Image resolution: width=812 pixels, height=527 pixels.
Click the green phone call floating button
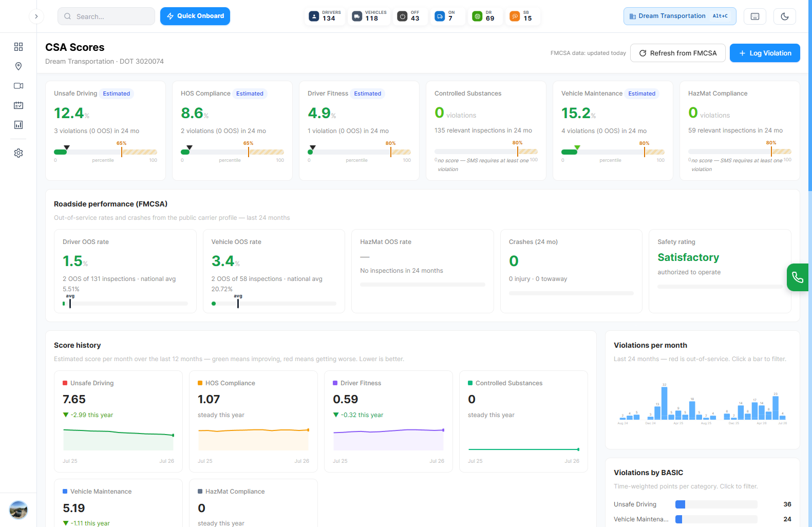pos(798,277)
